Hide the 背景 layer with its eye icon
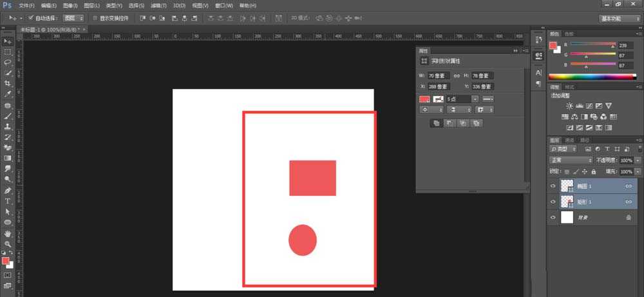The image size is (644, 297). pyautogui.click(x=554, y=218)
